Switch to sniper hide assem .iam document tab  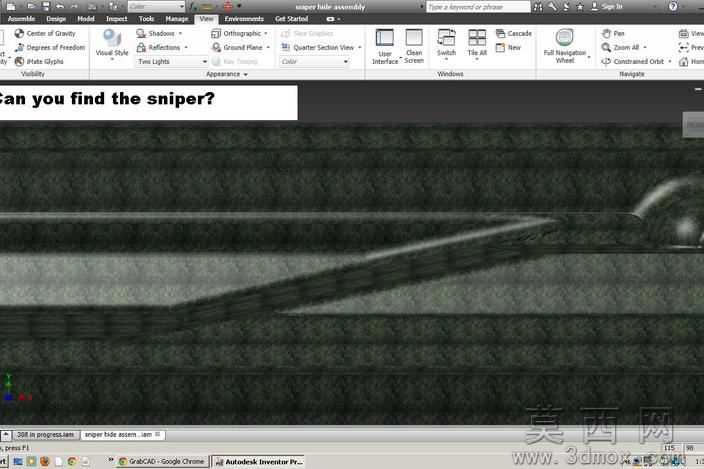click(x=122, y=434)
